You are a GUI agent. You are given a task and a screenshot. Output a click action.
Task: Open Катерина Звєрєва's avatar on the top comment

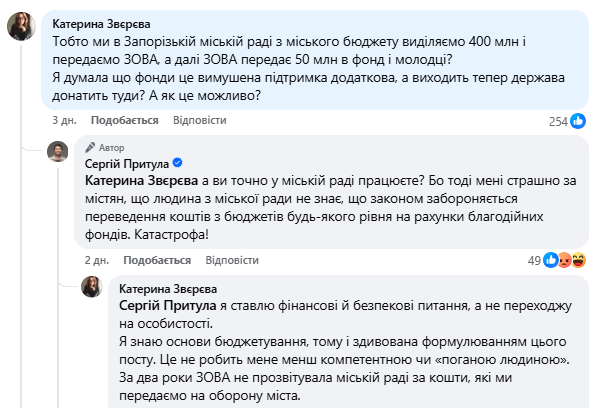[22, 27]
